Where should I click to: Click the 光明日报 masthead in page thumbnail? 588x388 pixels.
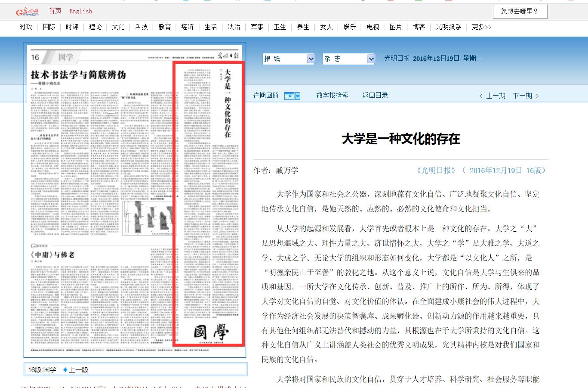227,56
